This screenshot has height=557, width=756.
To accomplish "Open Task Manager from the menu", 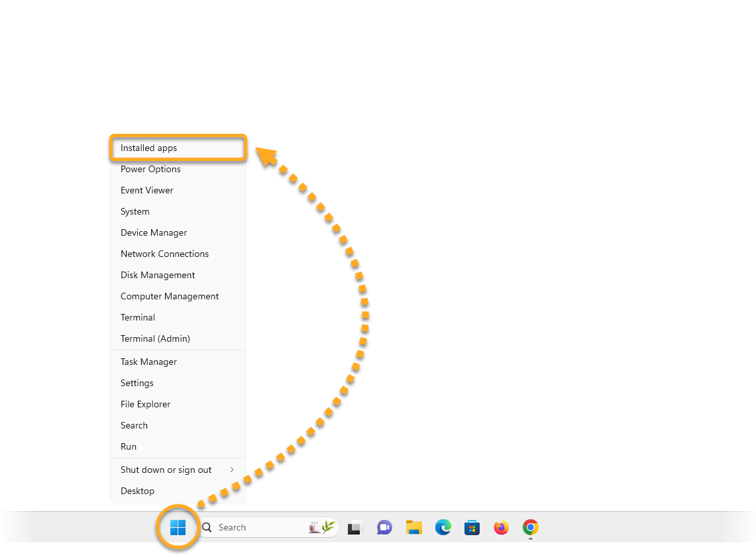I will [148, 362].
